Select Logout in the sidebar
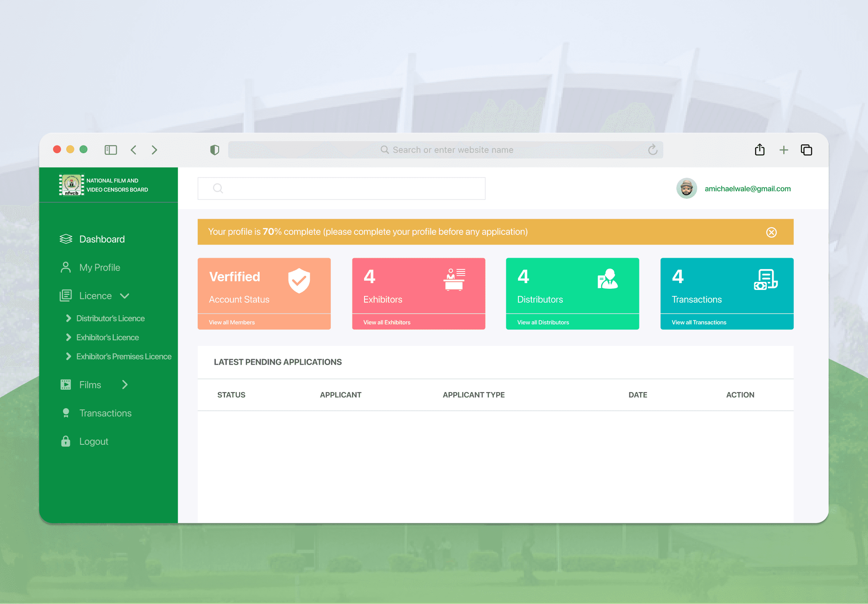Screen dimensions: 868x604 (94, 441)
